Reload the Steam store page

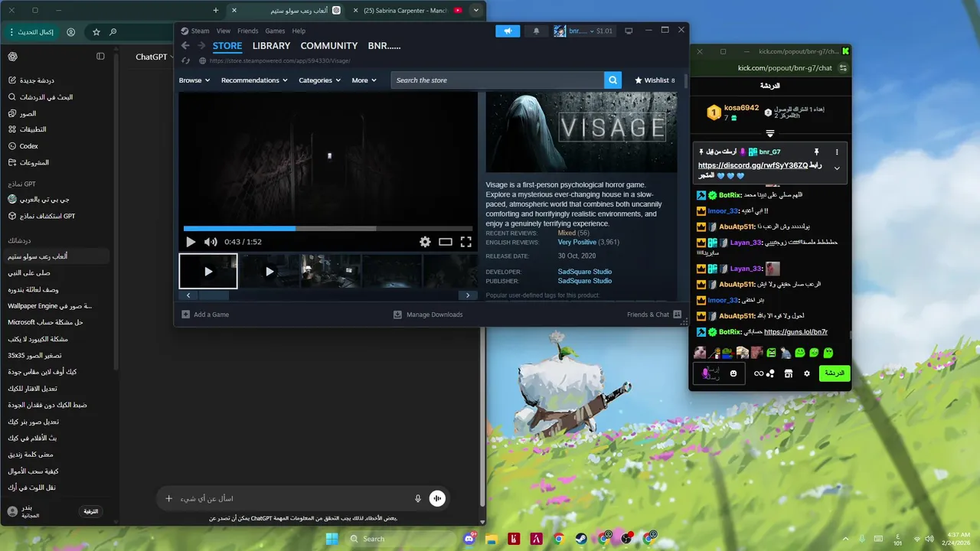click(186, 60)
